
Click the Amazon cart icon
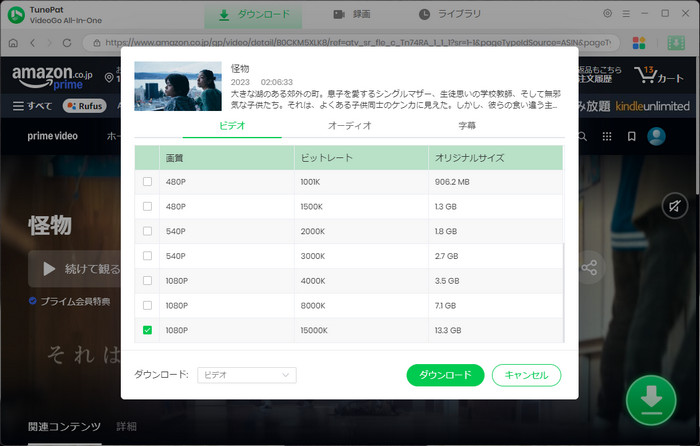click(658, 75)
